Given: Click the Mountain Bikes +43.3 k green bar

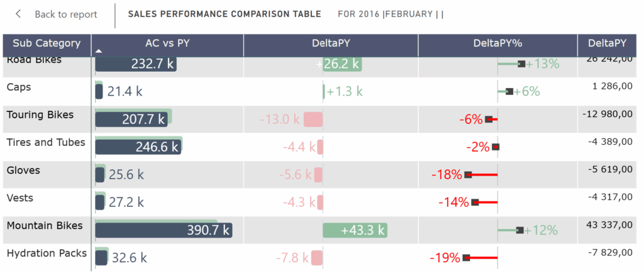Looking at the screenshot, I should click(x=355, y=230).
